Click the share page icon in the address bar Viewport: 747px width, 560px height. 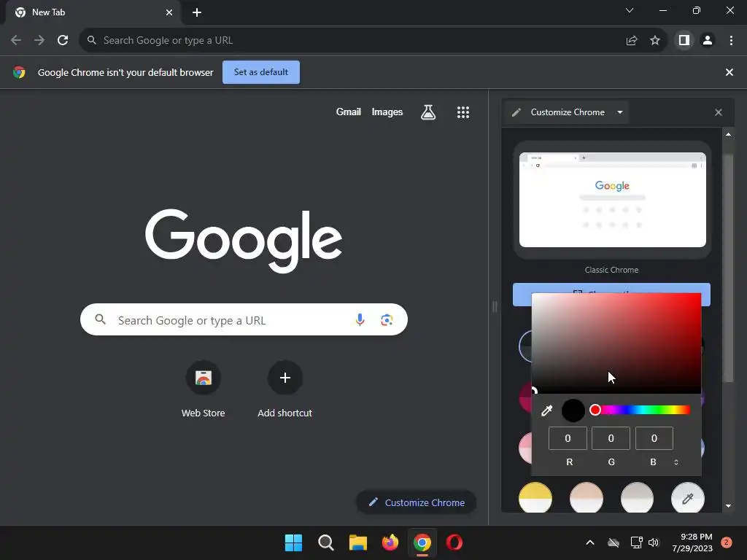[632, 41]
